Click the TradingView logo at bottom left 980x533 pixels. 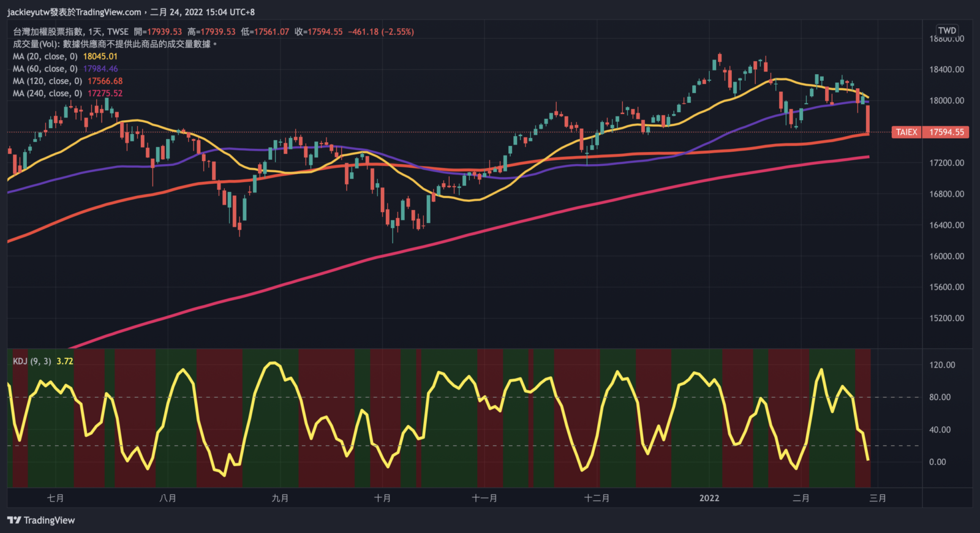41,520
